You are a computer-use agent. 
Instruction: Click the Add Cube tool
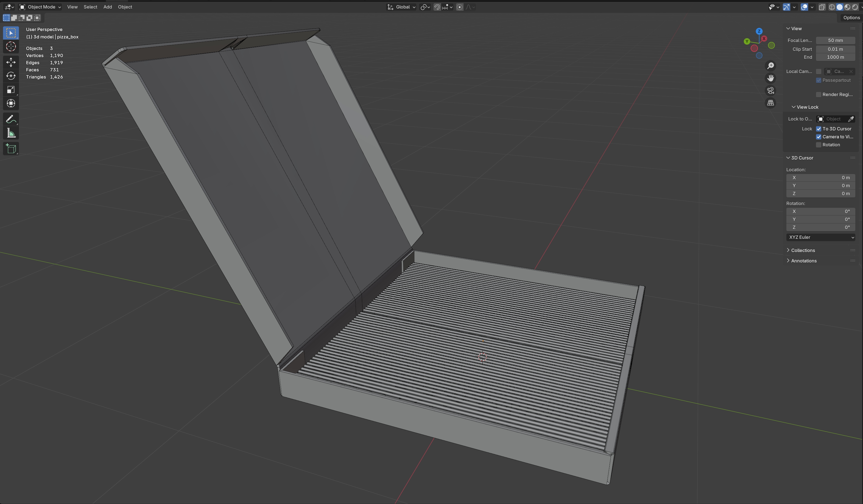point(11,149)
